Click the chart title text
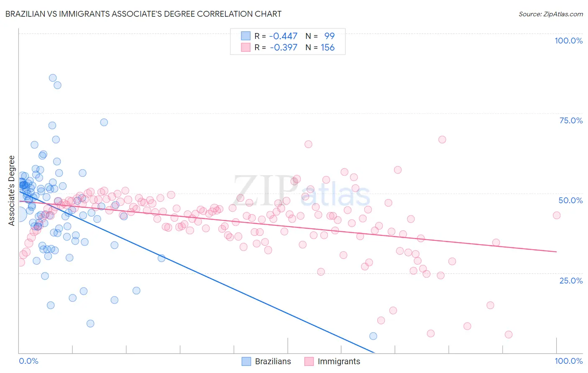 143,14
